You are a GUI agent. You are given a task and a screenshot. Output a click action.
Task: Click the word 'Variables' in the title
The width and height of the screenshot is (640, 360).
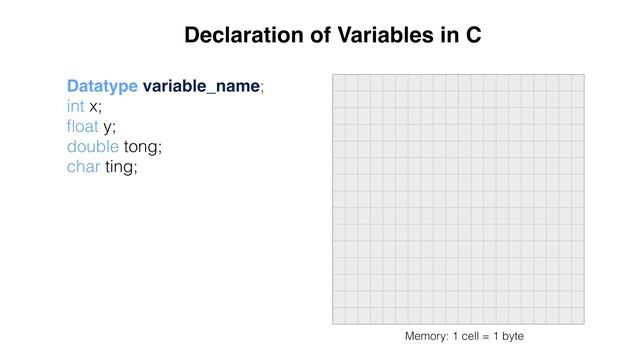(385, 35)
